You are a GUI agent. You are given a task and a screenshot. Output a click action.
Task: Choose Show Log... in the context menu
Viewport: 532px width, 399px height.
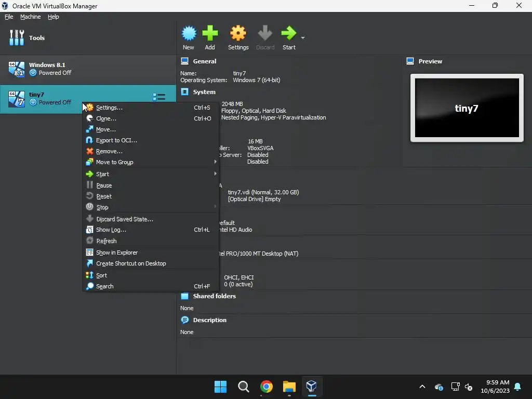(x=150, y=230)
